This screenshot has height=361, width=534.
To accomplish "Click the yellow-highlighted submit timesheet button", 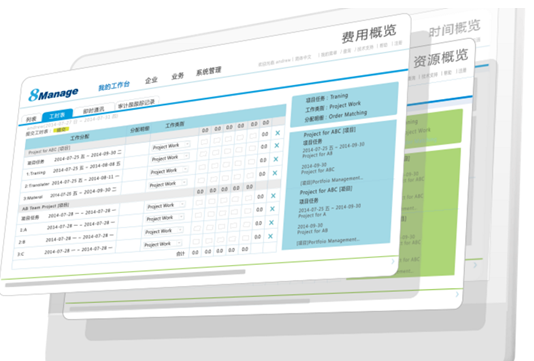I will [x=62, y=129].
